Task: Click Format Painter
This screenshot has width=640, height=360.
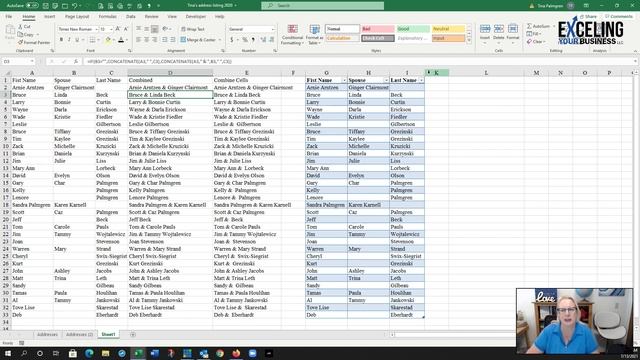Action: tap(34, 42)
